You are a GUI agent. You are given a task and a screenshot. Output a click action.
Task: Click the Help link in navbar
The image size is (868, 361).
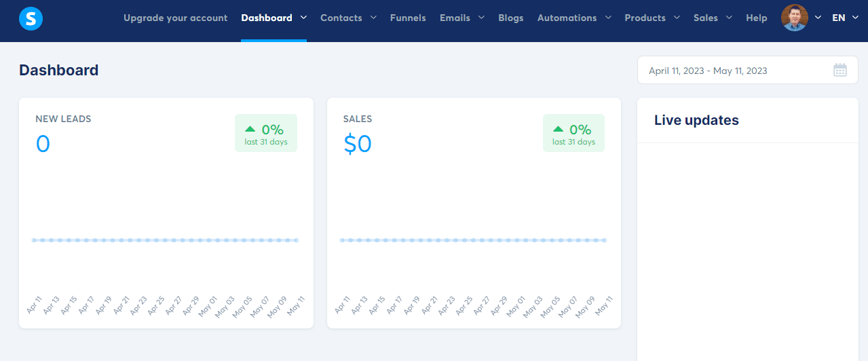[756, 18]
